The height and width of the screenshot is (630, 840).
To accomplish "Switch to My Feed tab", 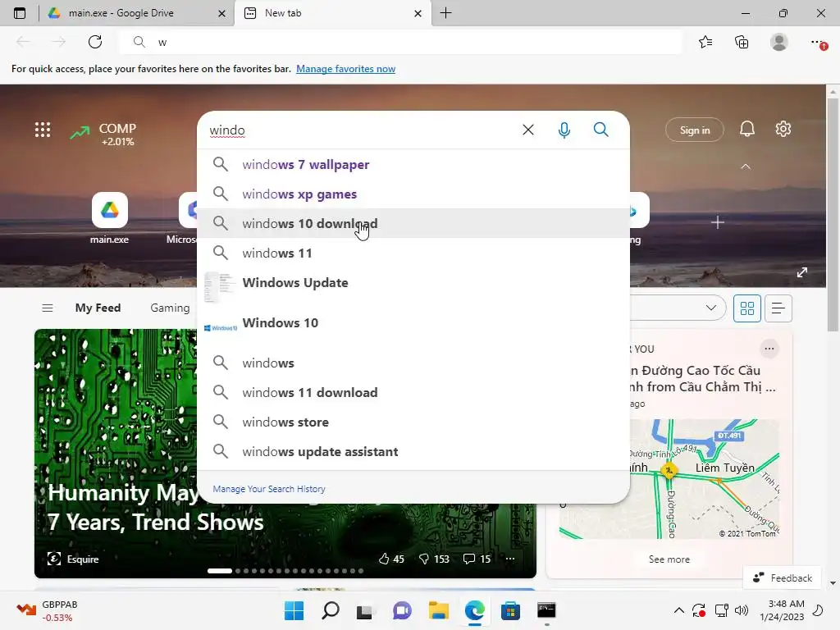I will pos(98,308).
